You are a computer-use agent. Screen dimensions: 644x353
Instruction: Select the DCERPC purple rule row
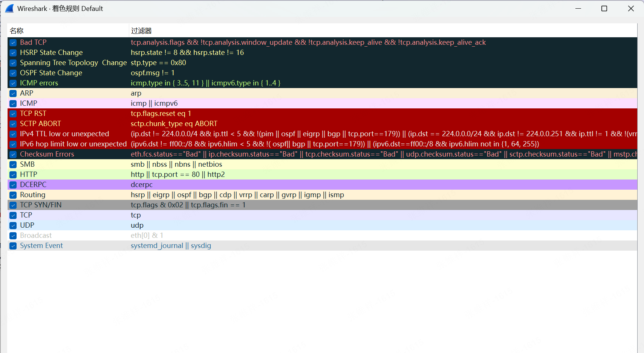tap(33, 185)
